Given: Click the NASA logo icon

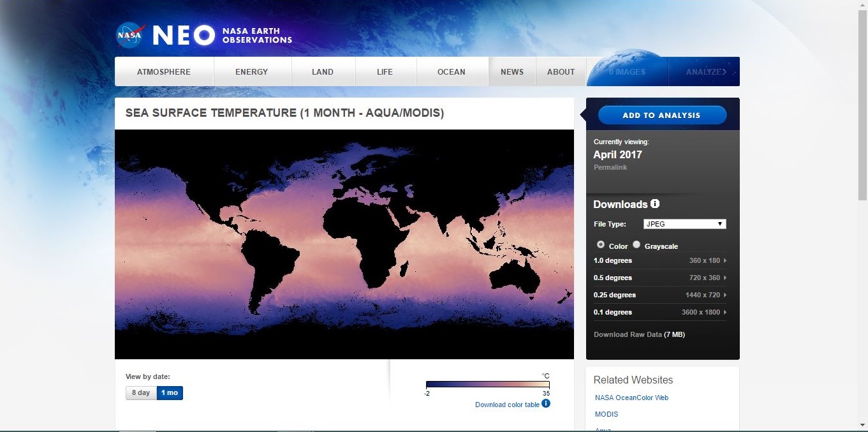Looking at the screenshot, I should coord(129,36).
